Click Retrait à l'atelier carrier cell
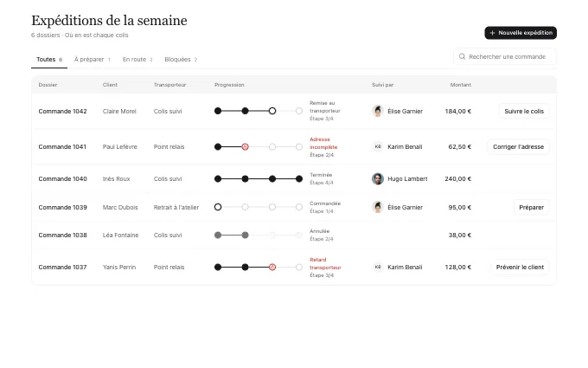Viewport: 588px width, 368px height. (x=176, y=207)
